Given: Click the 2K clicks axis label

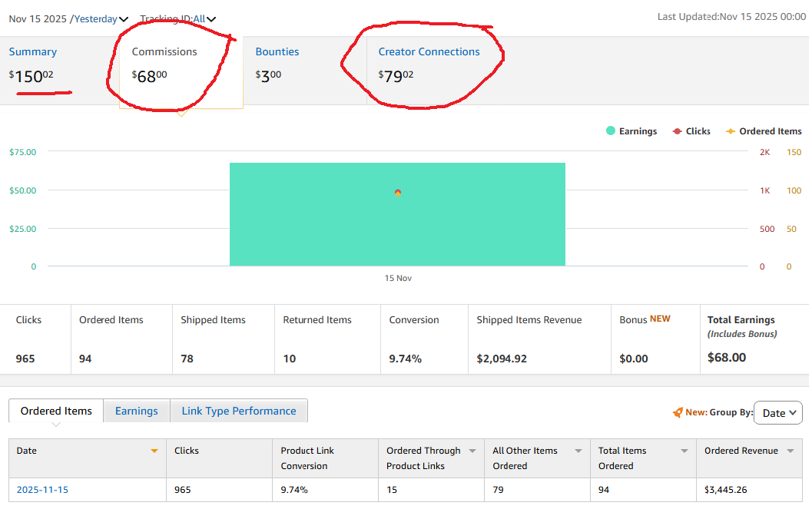Looking at the screenshot, I should point(765,152).
